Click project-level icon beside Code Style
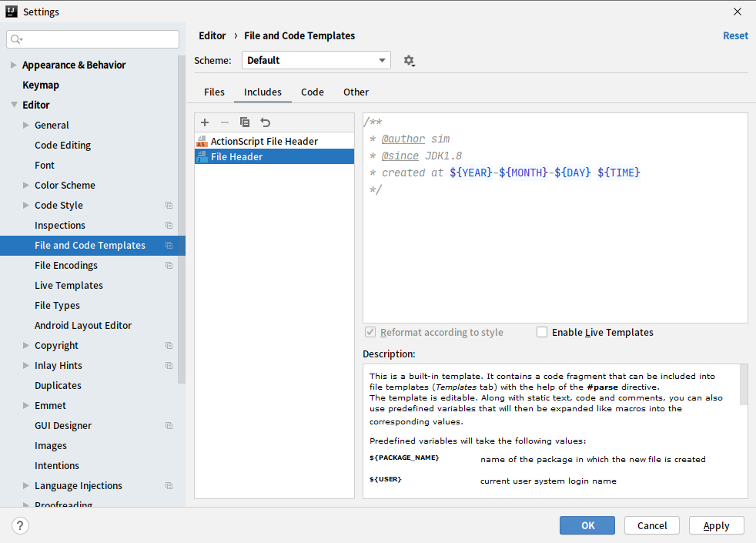The image size is (756, 543). [x=169, y=206]
